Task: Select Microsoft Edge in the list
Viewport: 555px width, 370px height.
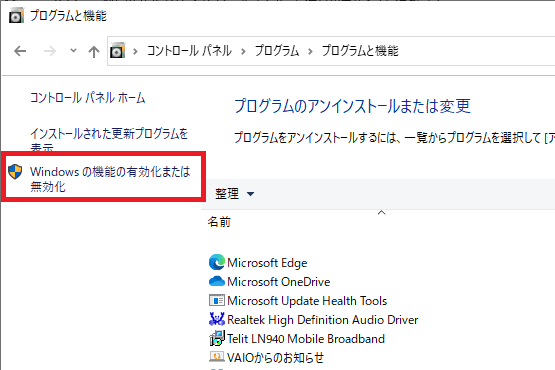Action: [267, 263]
